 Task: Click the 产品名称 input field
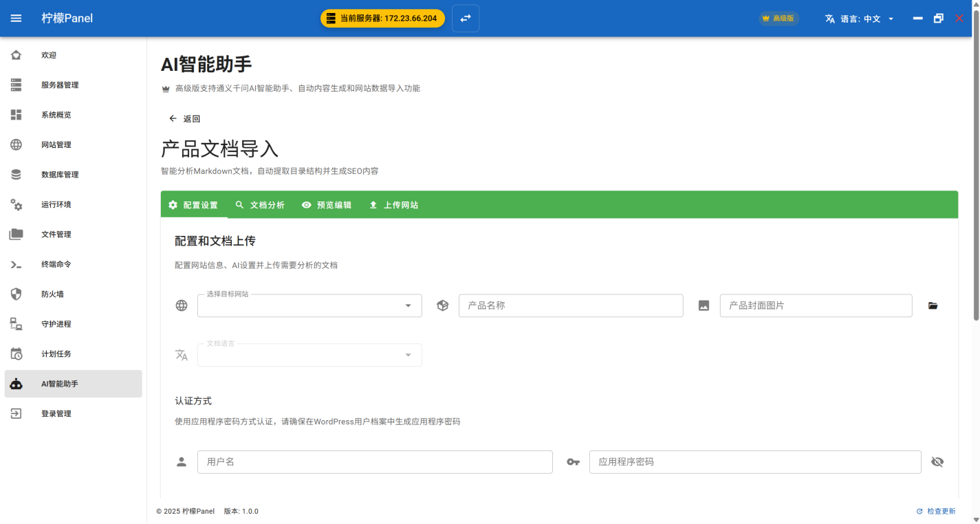pos(571,306)
